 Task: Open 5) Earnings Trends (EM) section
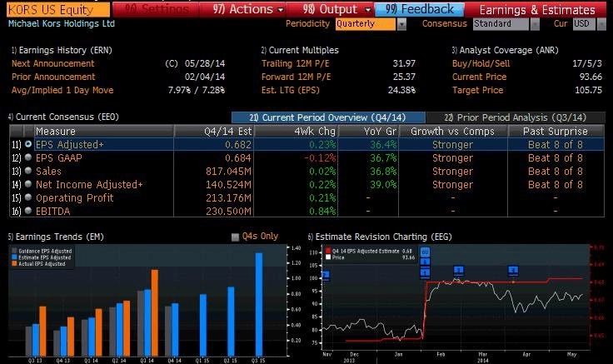[56, 237]
